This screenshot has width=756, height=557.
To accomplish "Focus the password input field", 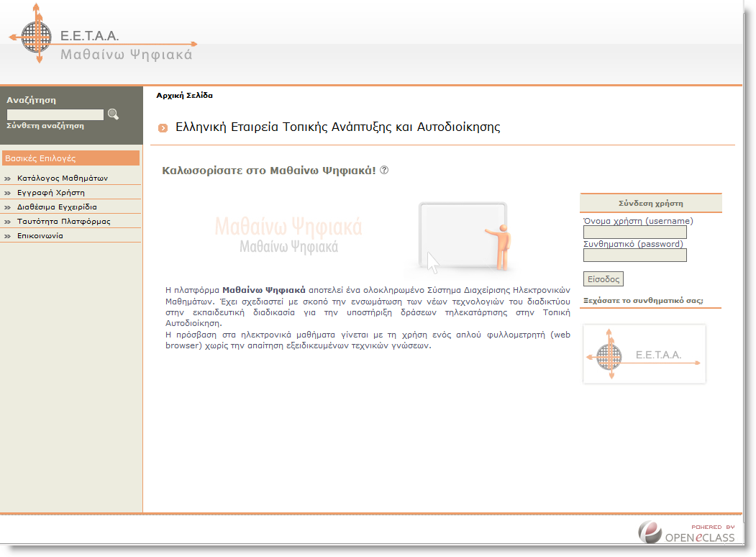I will click(x=635, y=255).
